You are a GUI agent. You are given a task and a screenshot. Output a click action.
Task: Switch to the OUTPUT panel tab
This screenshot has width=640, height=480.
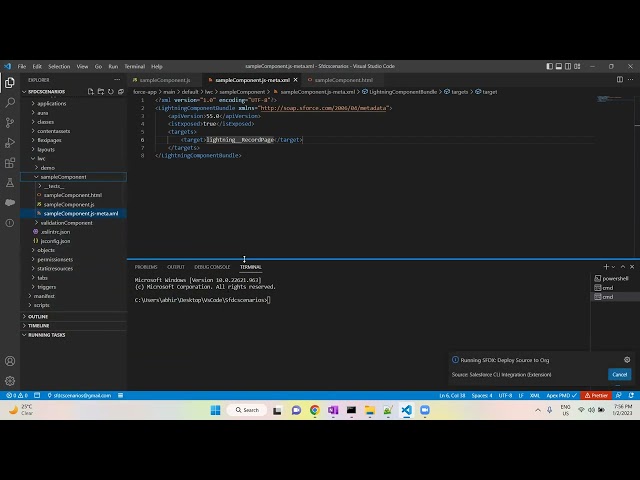point(176,267)
